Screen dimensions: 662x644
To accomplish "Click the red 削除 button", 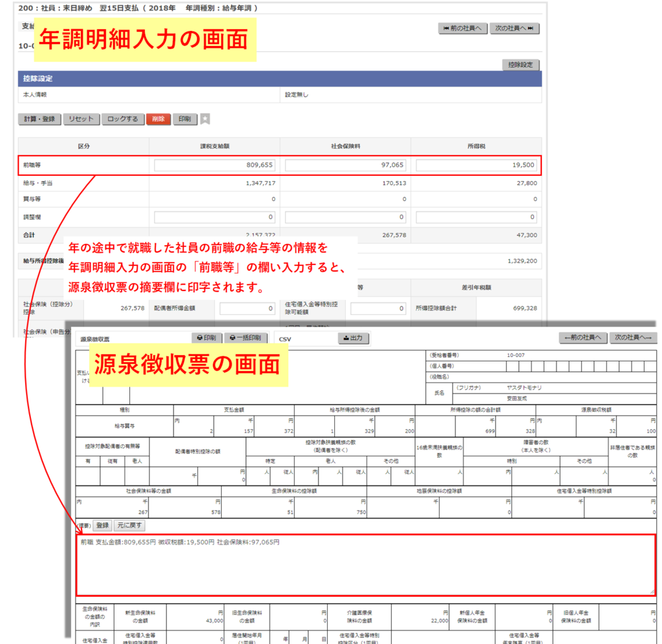I will pos(158,119).
